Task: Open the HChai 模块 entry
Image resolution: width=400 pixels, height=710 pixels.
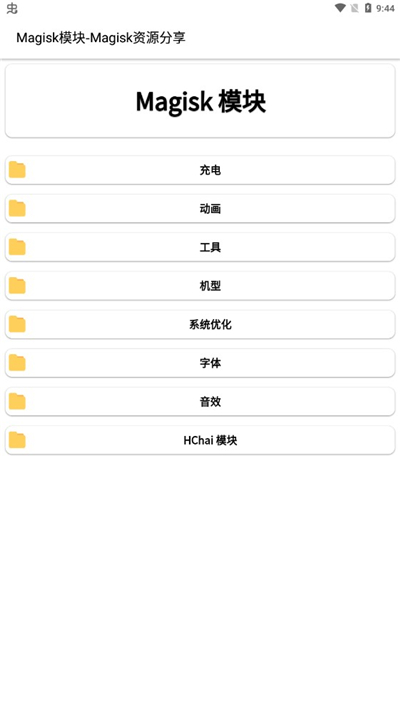Action: [x=200, y=440]
